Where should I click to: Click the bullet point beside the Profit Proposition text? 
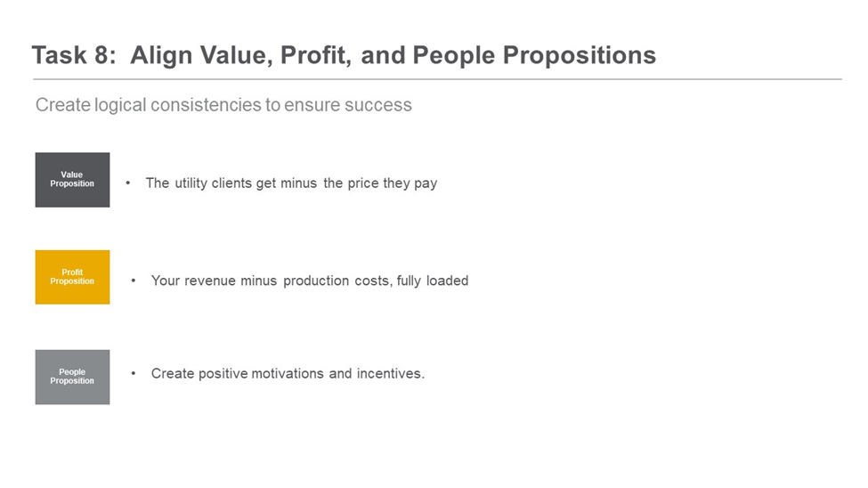[134, 281]
